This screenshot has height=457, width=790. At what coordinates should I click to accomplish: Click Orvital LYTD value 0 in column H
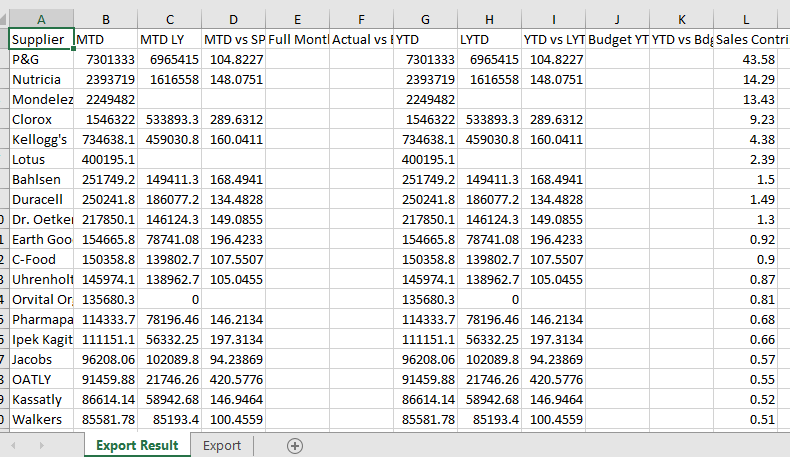(x=489, y=299)
